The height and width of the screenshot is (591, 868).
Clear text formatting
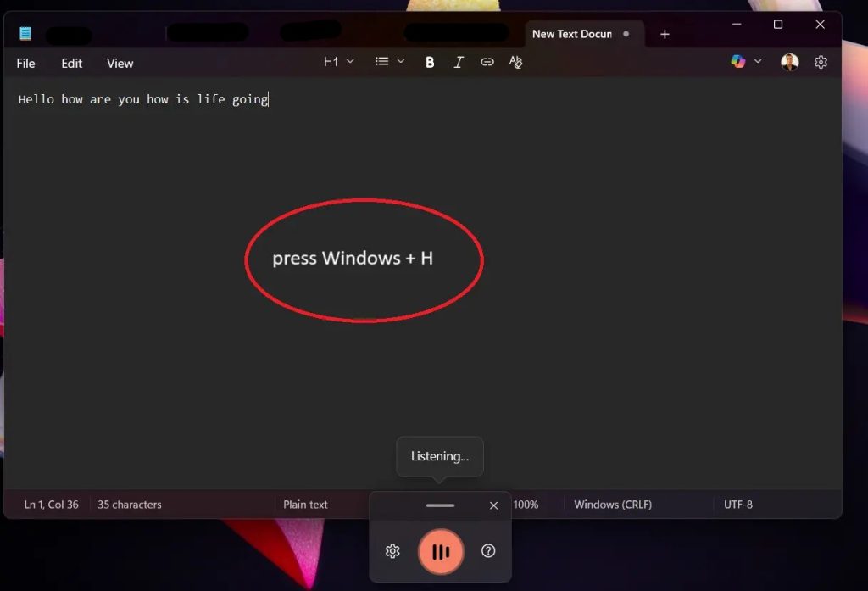(515, 61)
